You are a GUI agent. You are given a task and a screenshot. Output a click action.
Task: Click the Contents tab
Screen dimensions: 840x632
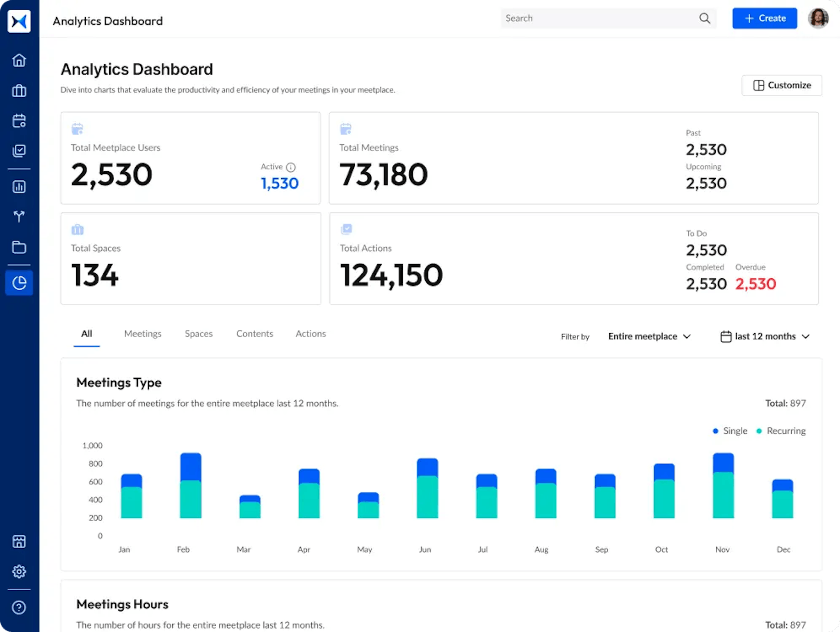pyautogui.click(x=254, y=333)
